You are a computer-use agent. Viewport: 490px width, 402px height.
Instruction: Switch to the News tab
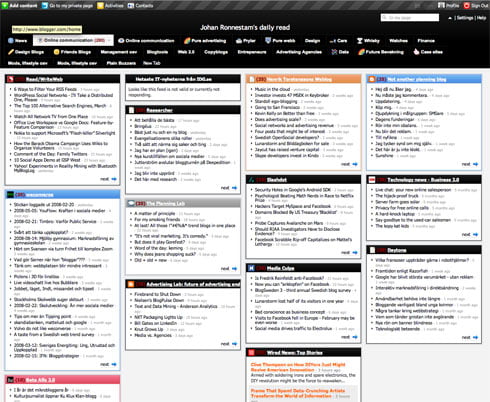click(x=17, y=41)
